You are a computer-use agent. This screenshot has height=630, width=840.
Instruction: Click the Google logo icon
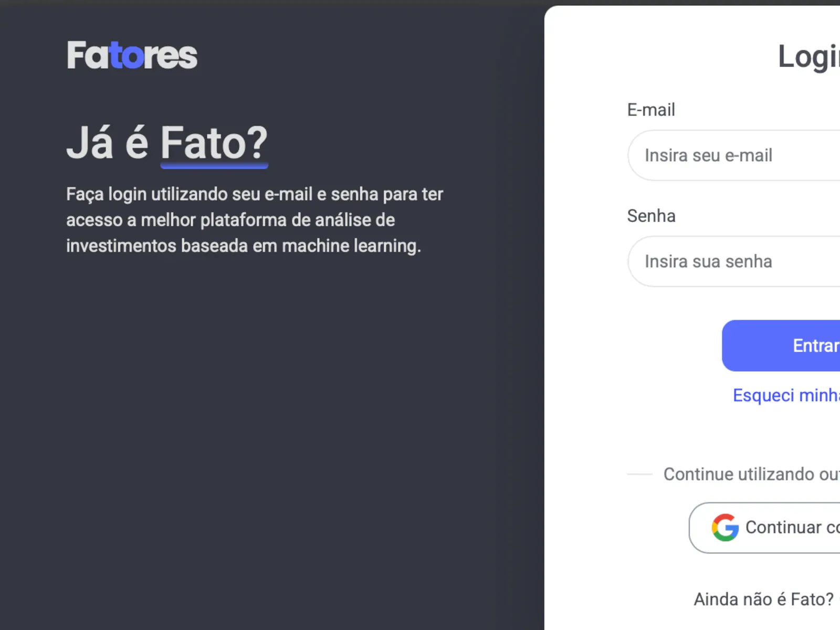click(x=726, y=528)
